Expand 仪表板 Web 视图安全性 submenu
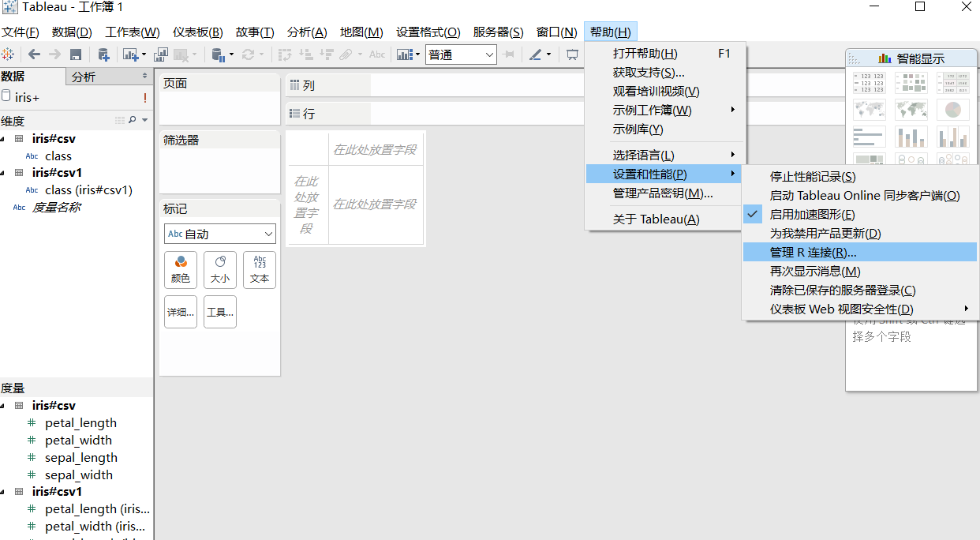 [860, 309]
